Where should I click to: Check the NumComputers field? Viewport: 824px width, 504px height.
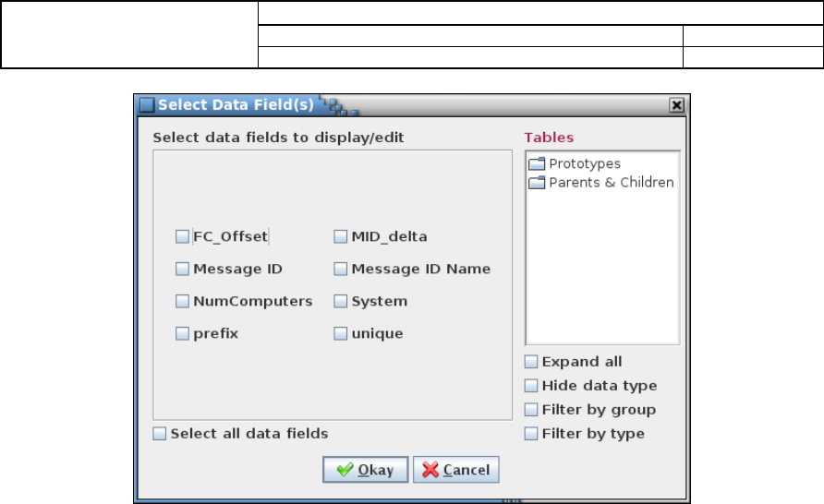point(182,301)
